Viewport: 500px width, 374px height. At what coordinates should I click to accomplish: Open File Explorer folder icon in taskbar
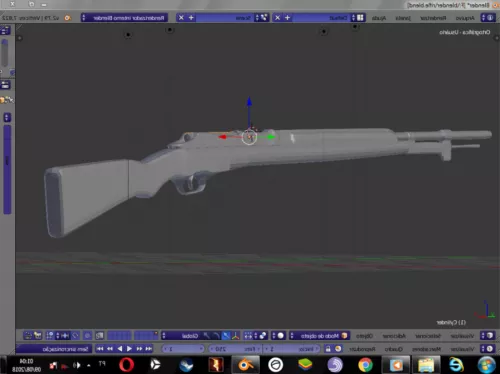pyautogui.click(x=426, y=365)
